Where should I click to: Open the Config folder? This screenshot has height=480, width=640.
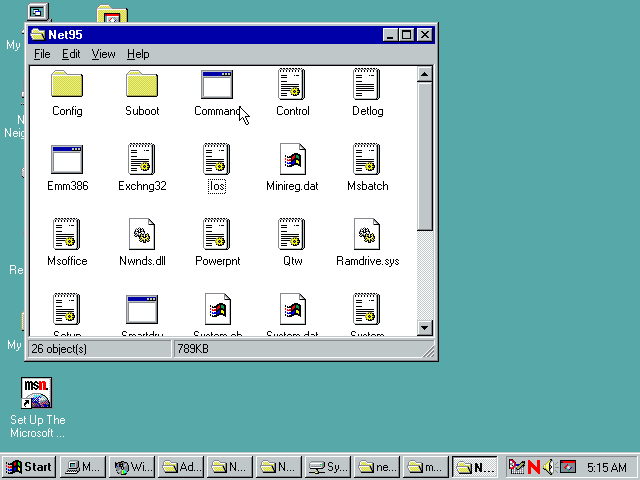pyautogui.click(x=67, y=85)
